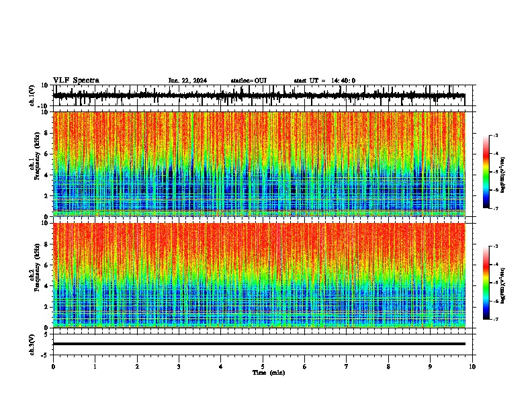Screen dimensions: 532x411
Task: Click the "start UT = 14:40:0" header text
Action: 324,81
